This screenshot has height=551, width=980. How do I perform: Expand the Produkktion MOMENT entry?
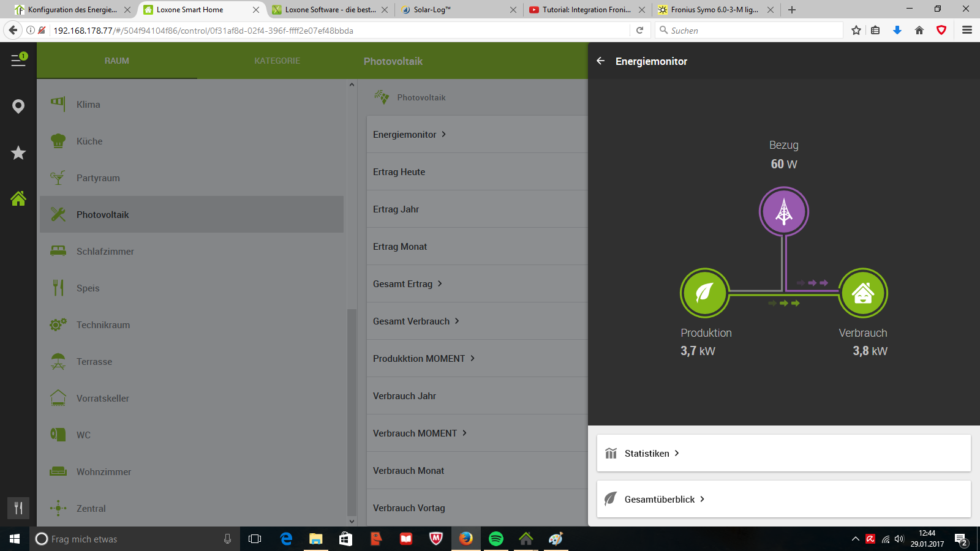coord(477,358)
